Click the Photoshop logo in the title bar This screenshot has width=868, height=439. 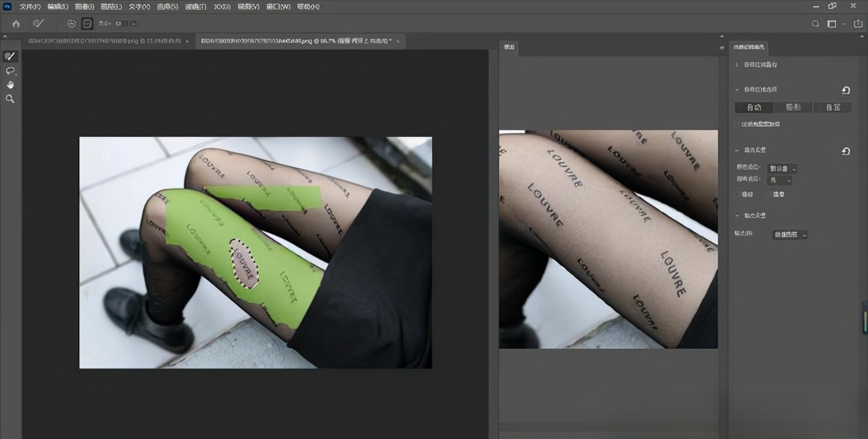[x=6, y=6]
